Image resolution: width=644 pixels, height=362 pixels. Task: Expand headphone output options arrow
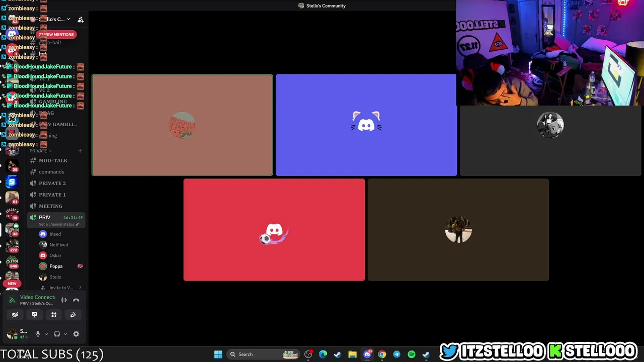[65, 334]
